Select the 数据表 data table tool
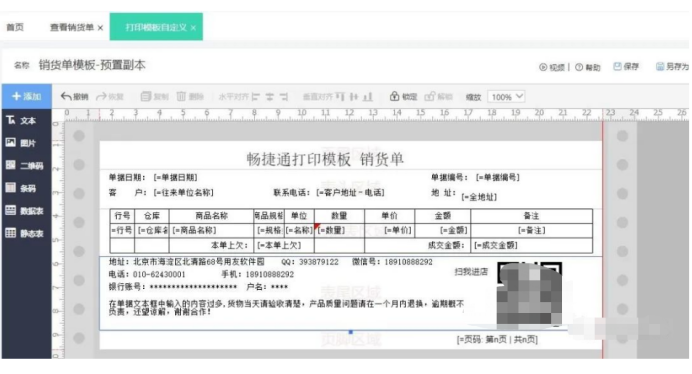The image size is (692, 374). [25, 211]
